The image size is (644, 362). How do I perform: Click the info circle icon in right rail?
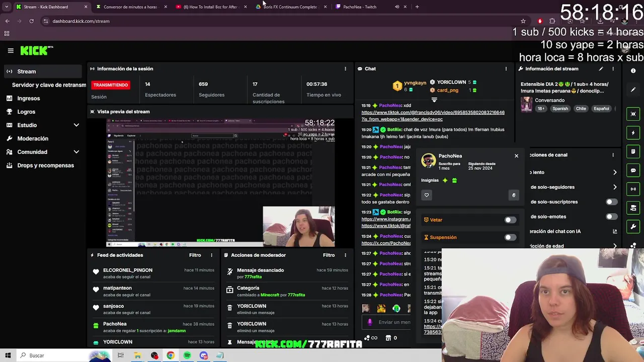coord(633,71)
